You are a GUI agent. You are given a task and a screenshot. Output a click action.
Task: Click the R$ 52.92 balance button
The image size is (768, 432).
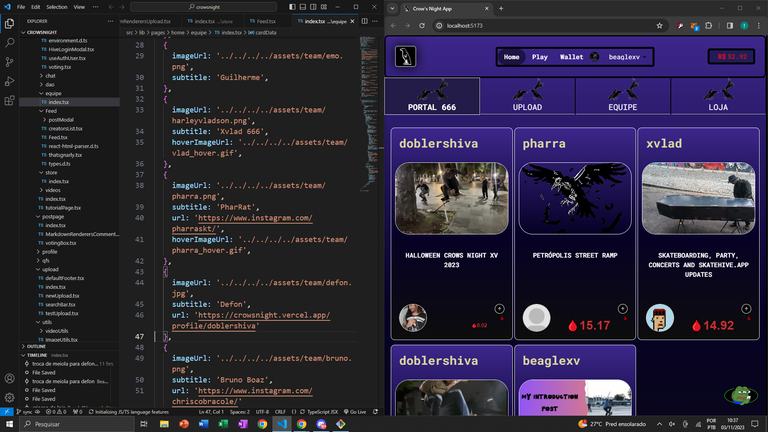tap(732, 56)
